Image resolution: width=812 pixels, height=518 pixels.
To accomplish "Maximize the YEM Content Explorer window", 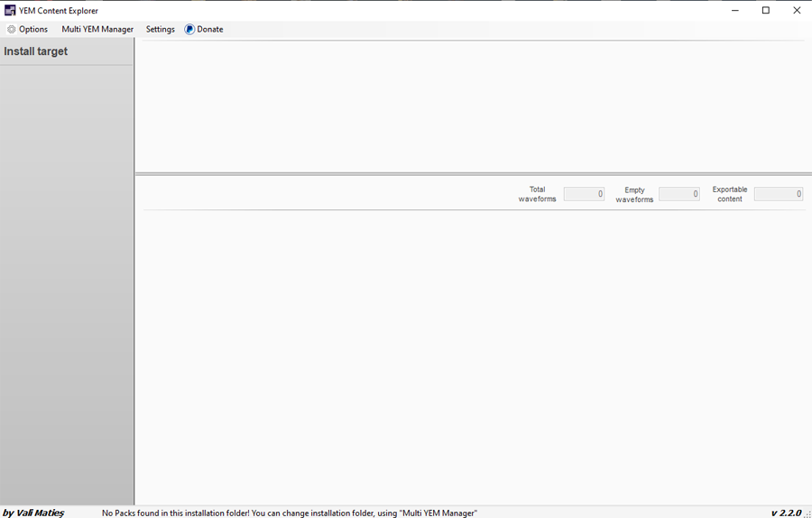I will 766,10.
